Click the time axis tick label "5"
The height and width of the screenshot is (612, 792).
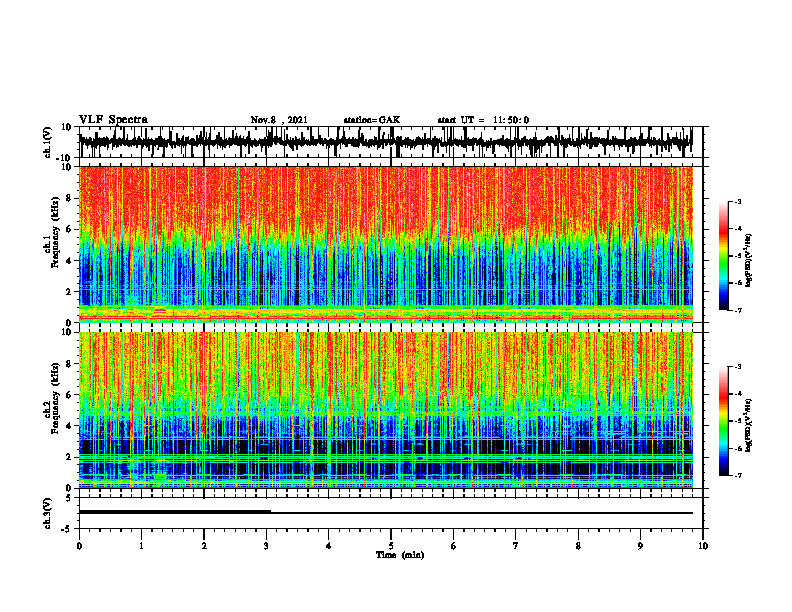391,546
